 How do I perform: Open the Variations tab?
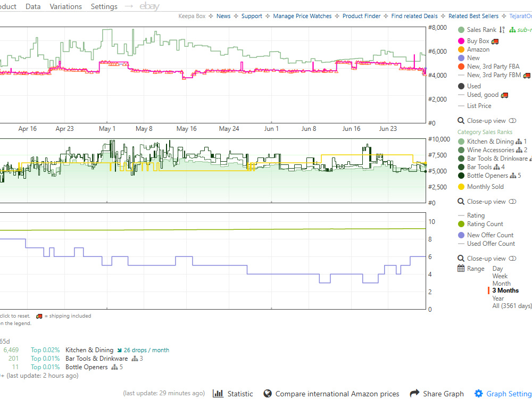point(66,6)
